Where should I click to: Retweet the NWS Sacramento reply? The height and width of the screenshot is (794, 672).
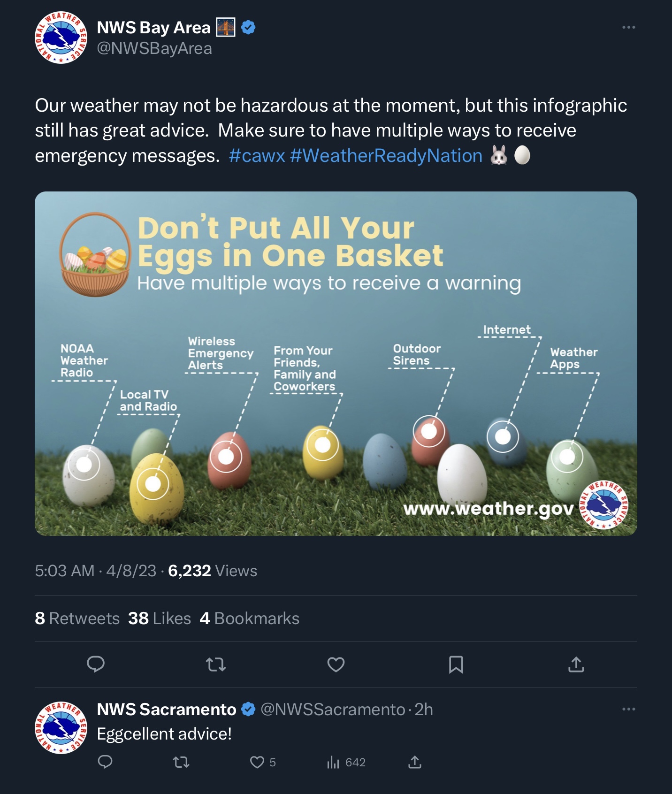coord(181,762)
